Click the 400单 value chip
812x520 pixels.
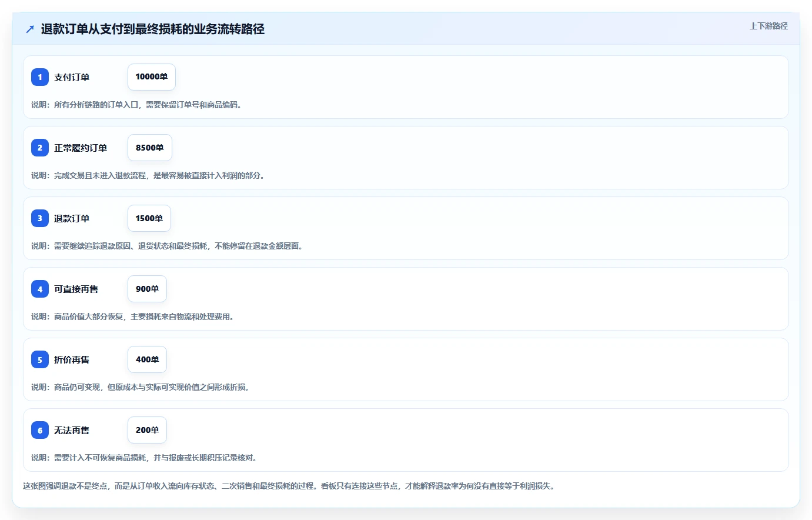tap(147, 359)
